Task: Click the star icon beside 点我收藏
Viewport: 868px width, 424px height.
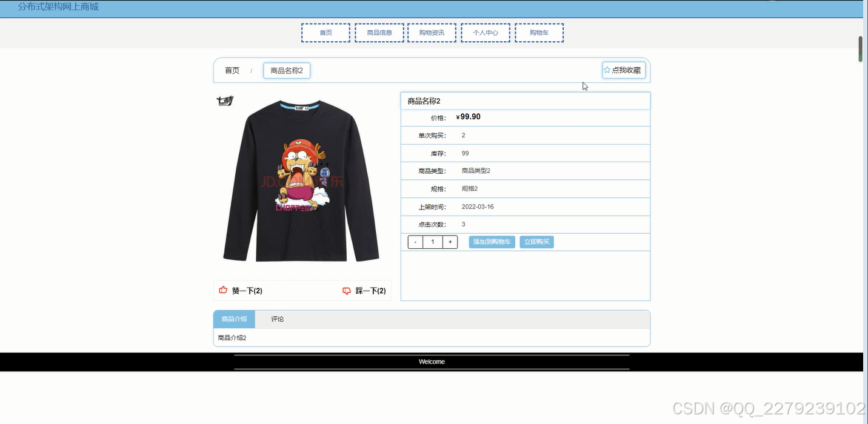Action: coord(607,70)
